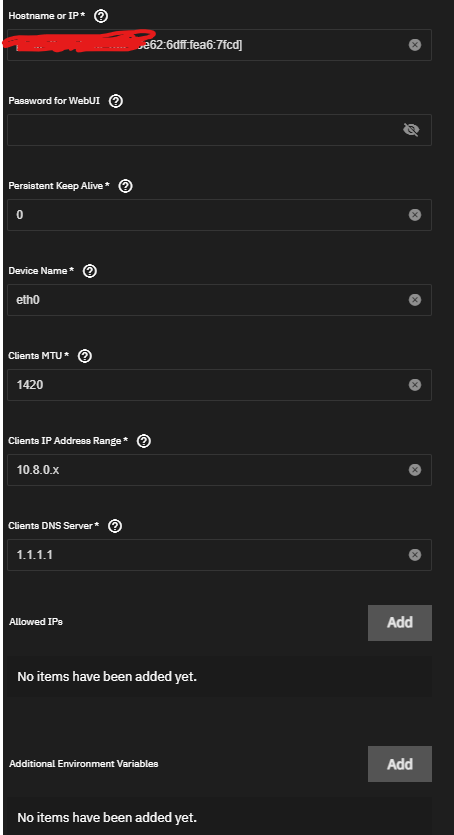Open Clients DNS Server help icon
The image size is (454, 835).
coord(115,526)
